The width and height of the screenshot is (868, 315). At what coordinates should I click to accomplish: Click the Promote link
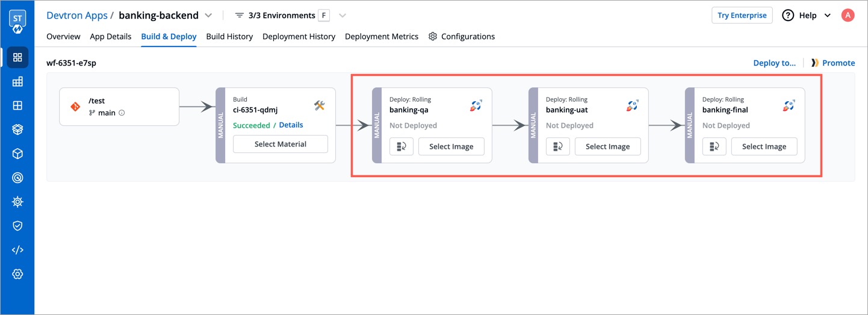coord(839,63)
